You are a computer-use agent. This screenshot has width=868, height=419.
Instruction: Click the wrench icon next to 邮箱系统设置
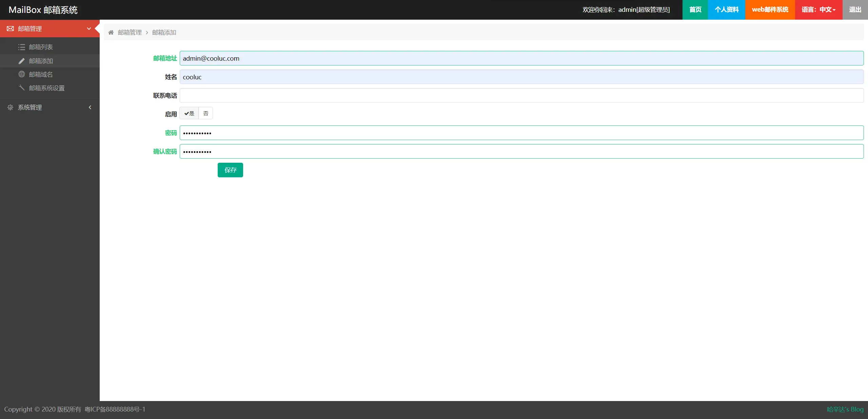point(22,88)
